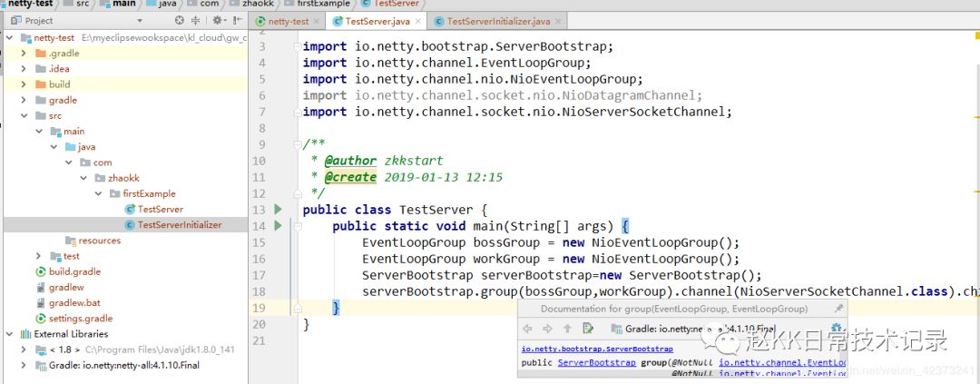This screenshot has height=384, width=980.
Task: Collapse the src folder
Action: tap(24, 115)
